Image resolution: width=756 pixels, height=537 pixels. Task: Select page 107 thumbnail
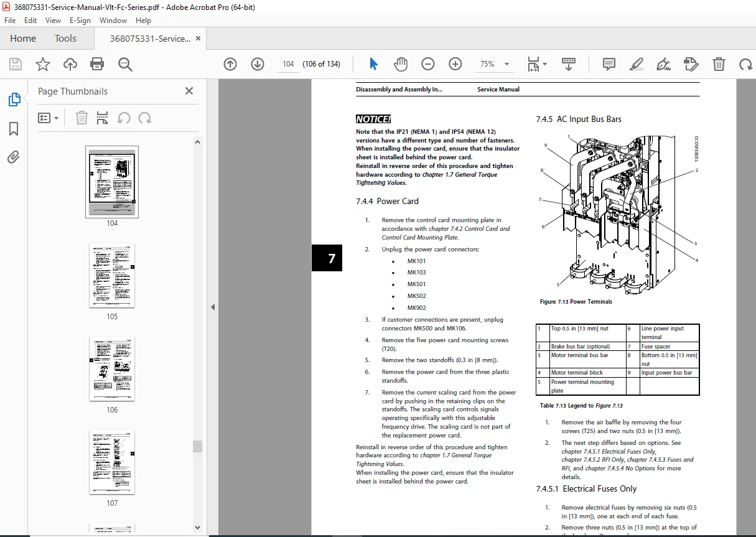(112, 462)
